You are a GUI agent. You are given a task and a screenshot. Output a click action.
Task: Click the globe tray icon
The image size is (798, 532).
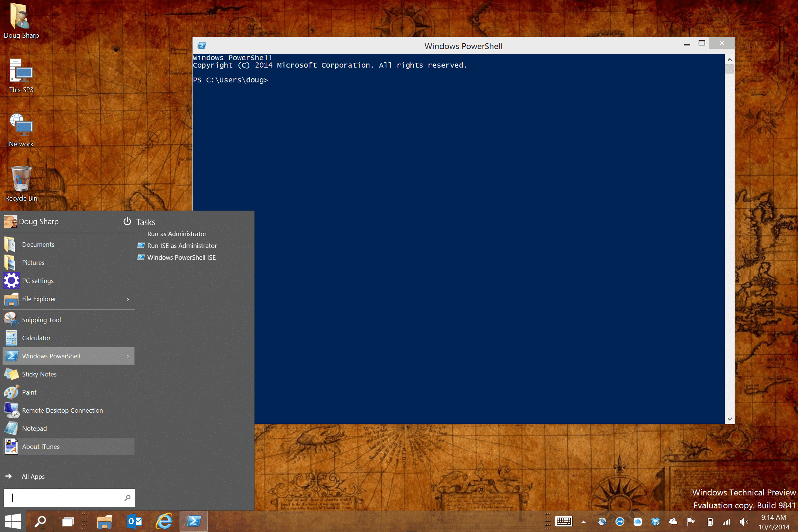pos(602,522)
